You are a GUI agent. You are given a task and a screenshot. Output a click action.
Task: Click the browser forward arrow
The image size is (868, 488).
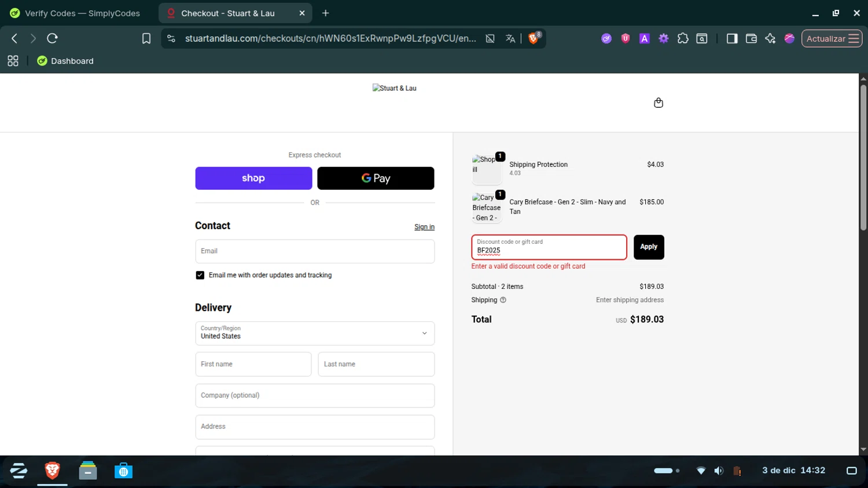[33, 38]
